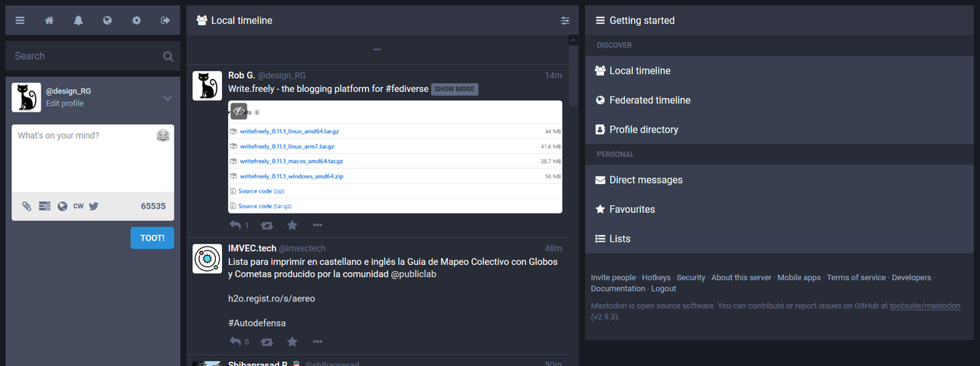Open the hamburger getting-started menu icon
The height and width of the screenshot is (366, 980).
click(20, 21)
